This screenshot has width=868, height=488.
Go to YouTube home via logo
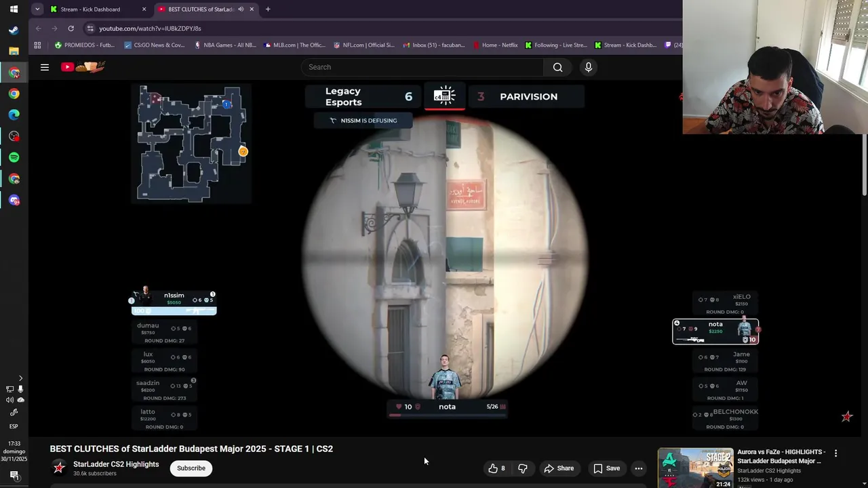(x=83, y=66)
